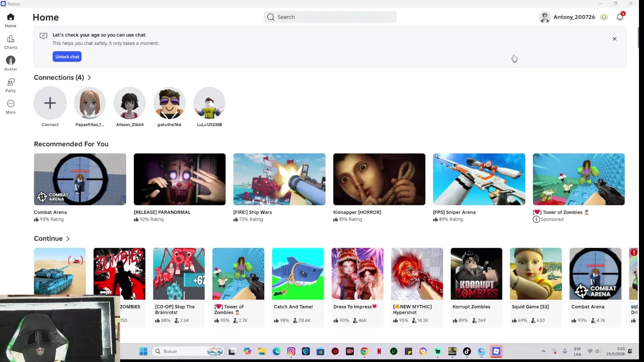Open the ESP LAA language indicator

pyautogui.click(x=578, y=351)
